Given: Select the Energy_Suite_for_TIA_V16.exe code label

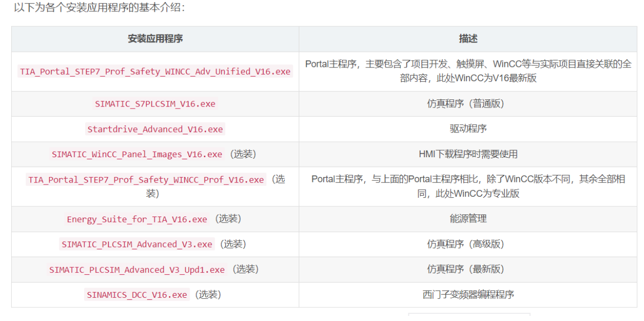Looking at the screenshot, I should pos(137,219).
